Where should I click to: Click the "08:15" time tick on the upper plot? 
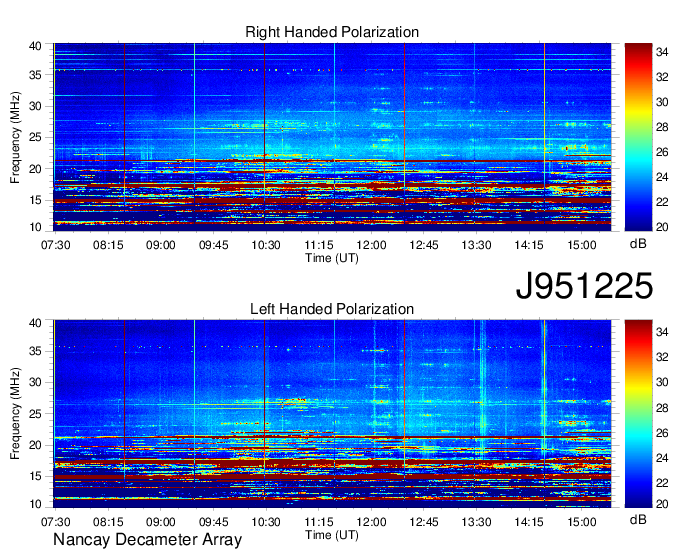pyautogui.click(x=108, y=245)
